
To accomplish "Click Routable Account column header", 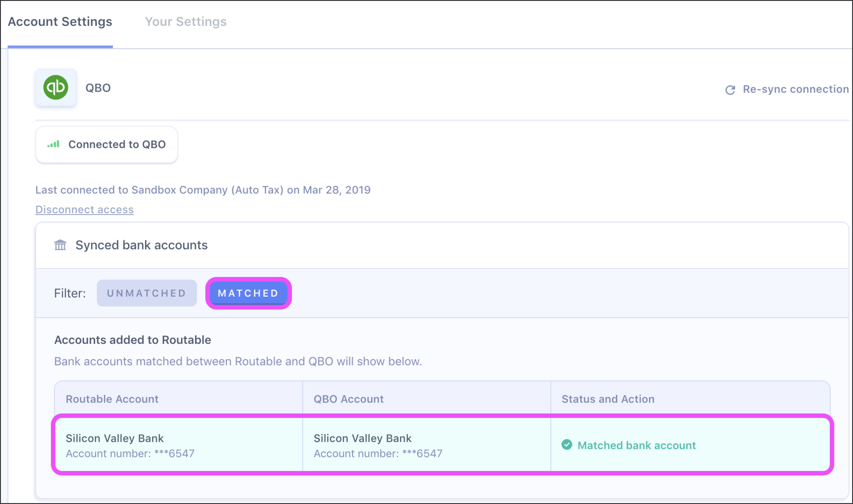I will (x=112, y=399).
